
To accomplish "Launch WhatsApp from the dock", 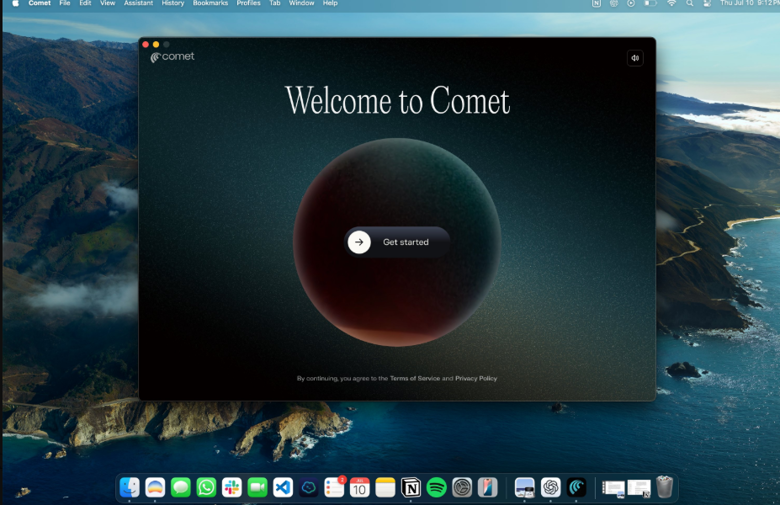I will tap(206, 488).
